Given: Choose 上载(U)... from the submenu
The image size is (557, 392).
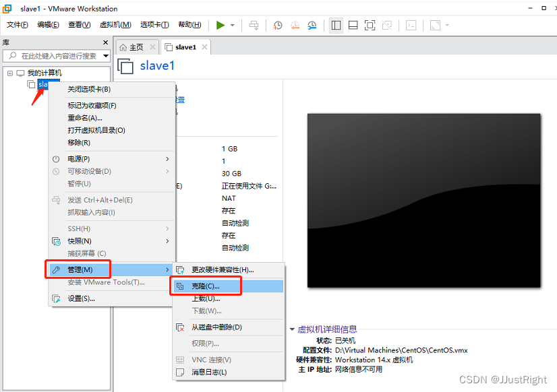Looking at the screenshot, I should (x=229, y=298).
